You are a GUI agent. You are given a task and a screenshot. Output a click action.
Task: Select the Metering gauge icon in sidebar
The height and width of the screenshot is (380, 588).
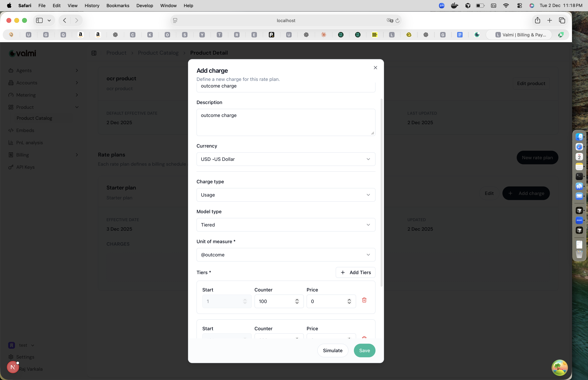[x=11, y=95]
